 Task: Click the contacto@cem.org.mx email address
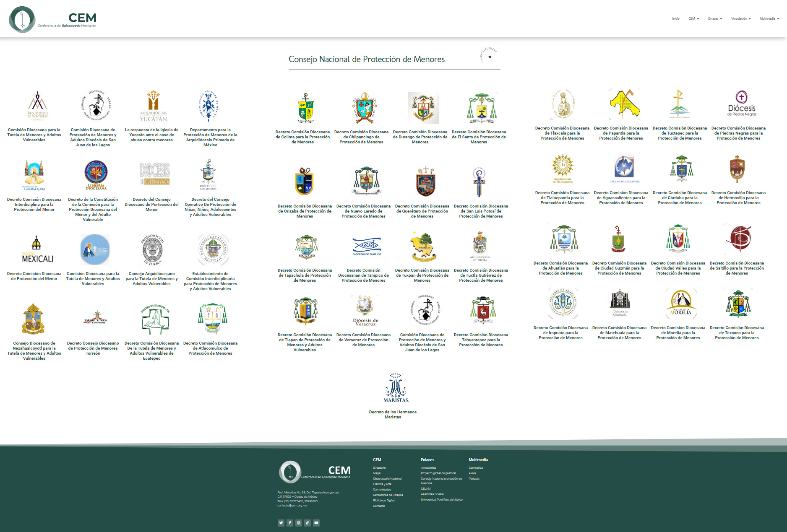(x=292, y=506)
